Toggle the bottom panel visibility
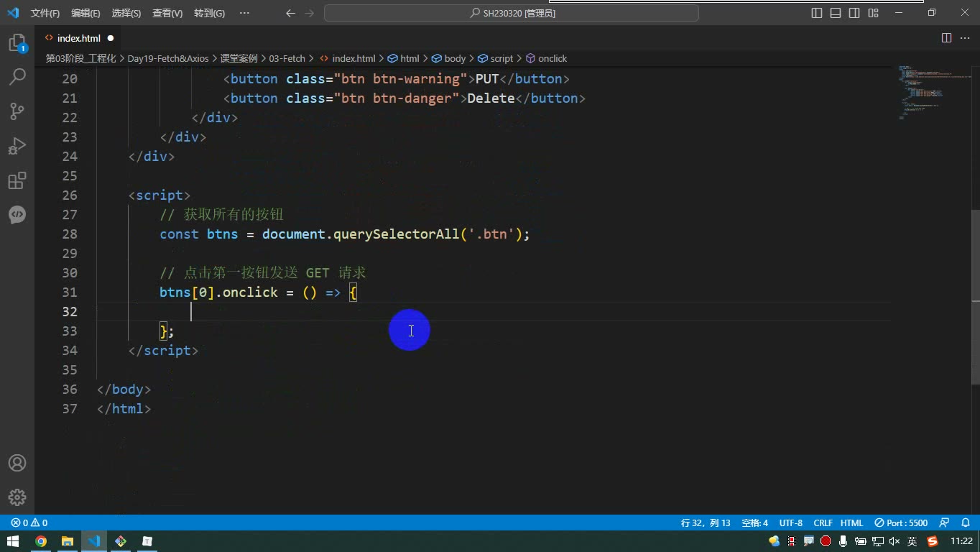This screenshot has width=980, height=552. point(836,13)
